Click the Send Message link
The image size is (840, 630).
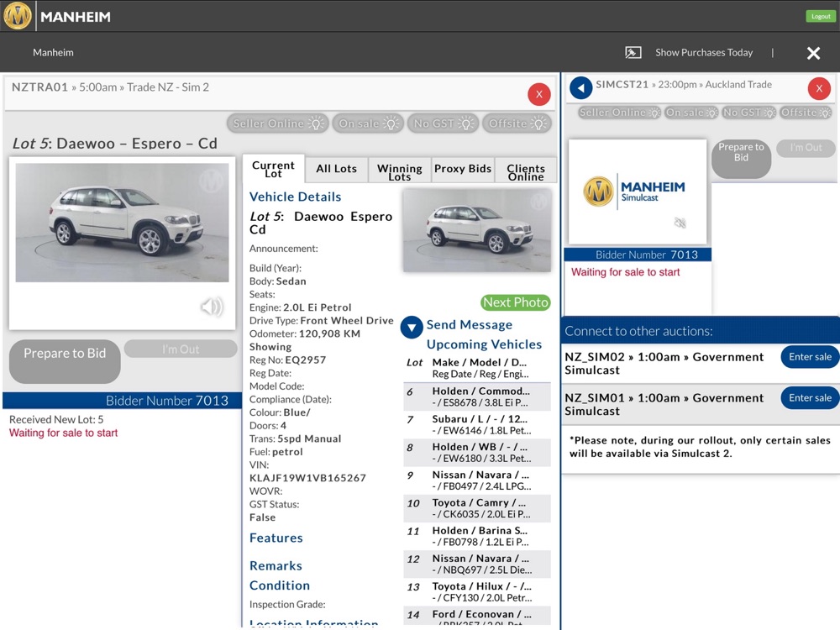coord(470,324)
